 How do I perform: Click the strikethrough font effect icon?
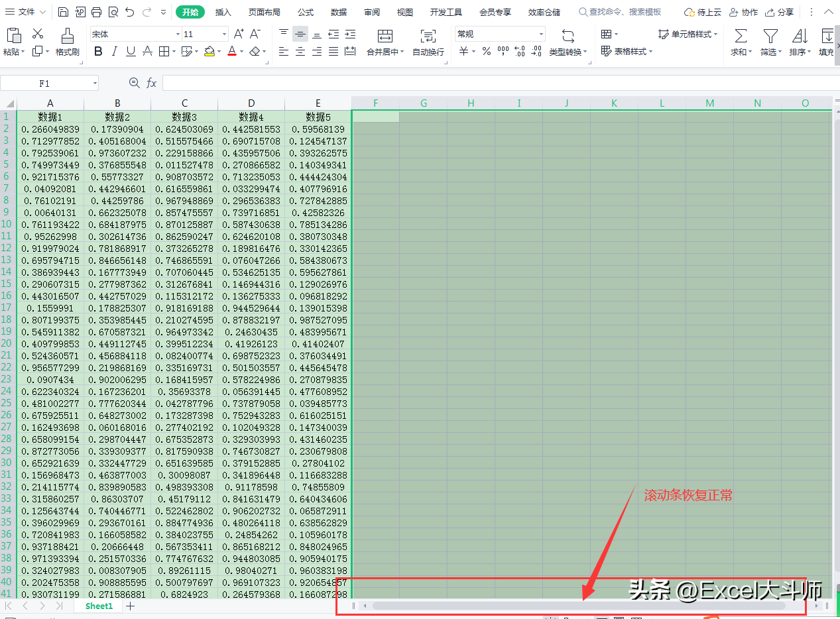click(x=147, y=51)
